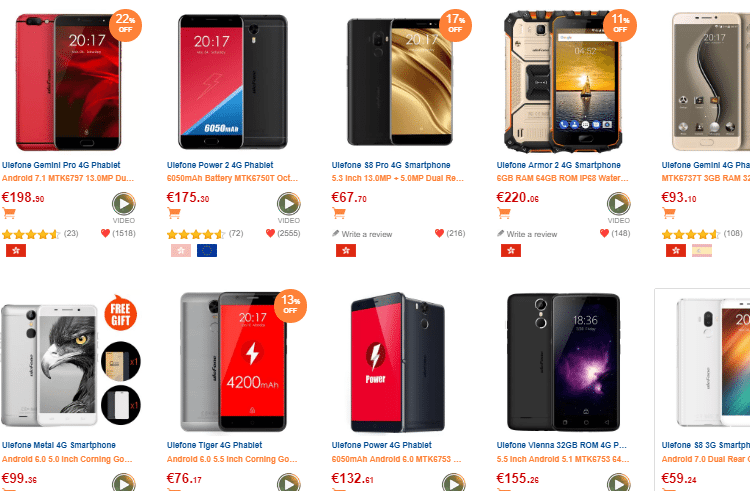Image resolution: width=750 pixels, height=491 pixels.
Task: Like the Ulefone Power 2 heart icon
Action: [x=270, y=233]
